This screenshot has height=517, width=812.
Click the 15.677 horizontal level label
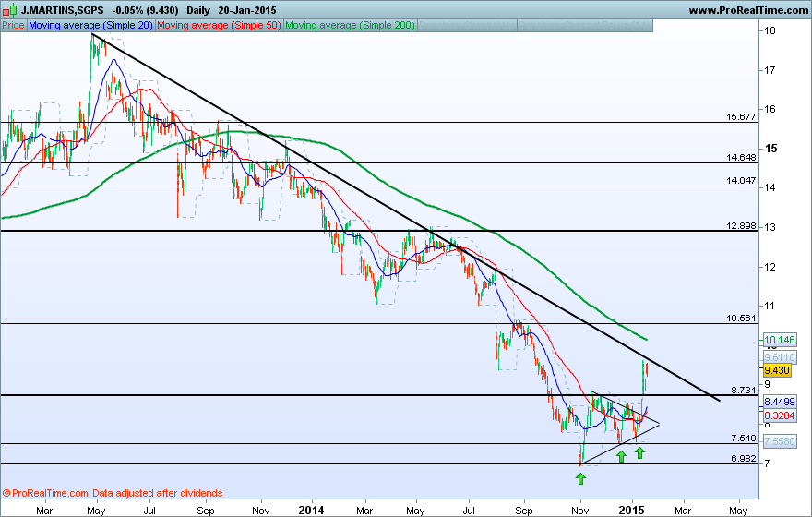741,117
